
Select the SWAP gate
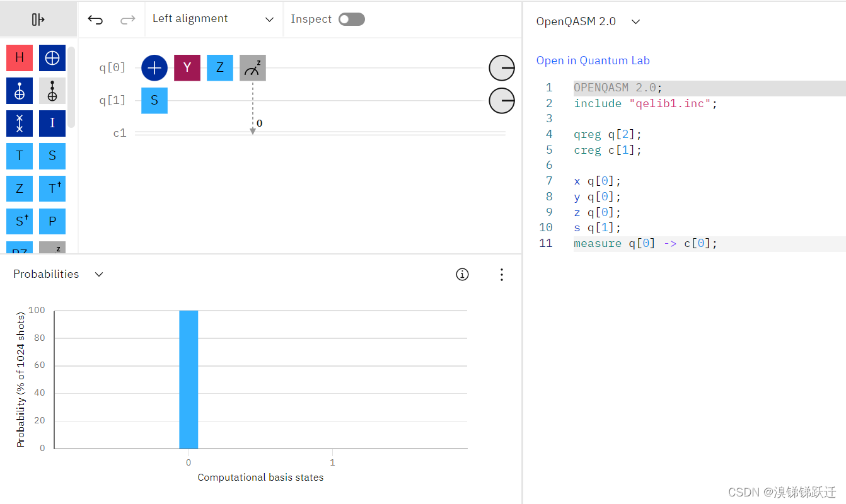(19, 123)
